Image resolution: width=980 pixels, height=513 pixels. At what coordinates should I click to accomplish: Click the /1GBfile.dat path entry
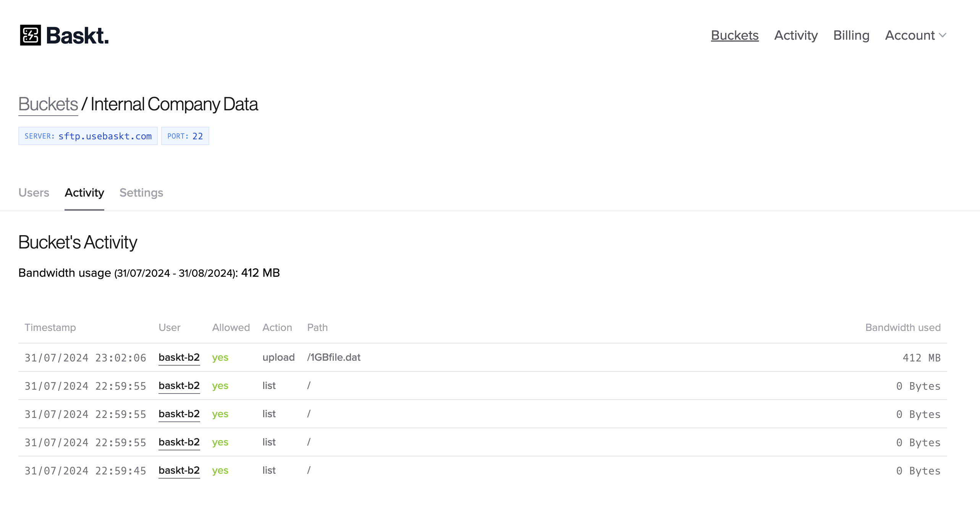[x=333, y=358]
